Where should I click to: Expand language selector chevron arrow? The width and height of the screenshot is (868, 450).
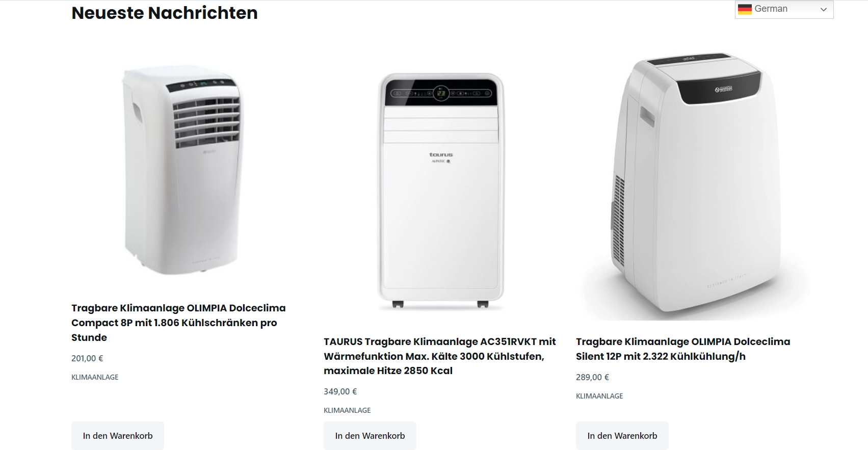click(x=824, y=10)
